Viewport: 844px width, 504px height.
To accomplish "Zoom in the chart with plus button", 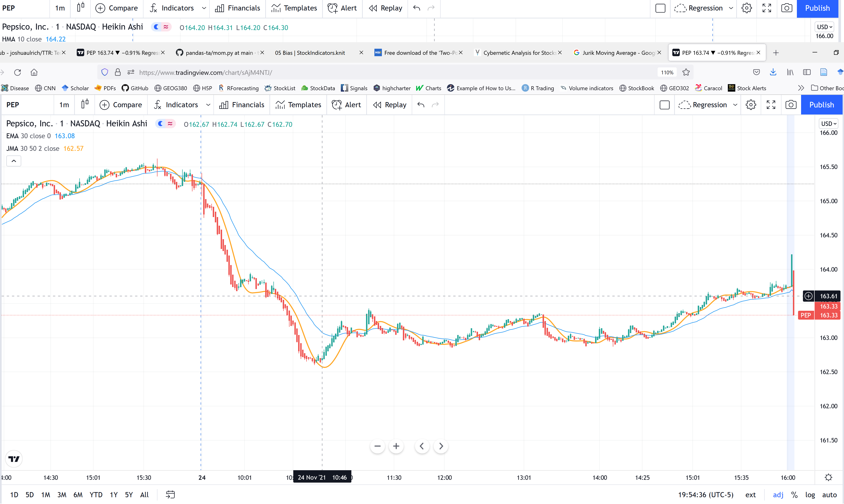I will pyautogui.click(x=396, y=446).
